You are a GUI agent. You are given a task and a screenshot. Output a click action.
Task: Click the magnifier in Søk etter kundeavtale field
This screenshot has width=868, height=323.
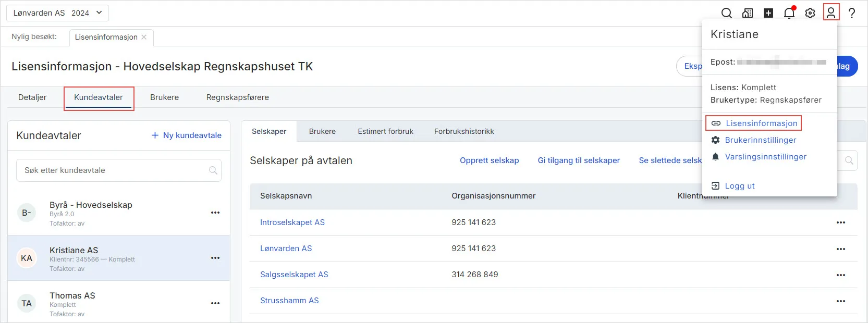pyautogui.click(x=213, y=170)
